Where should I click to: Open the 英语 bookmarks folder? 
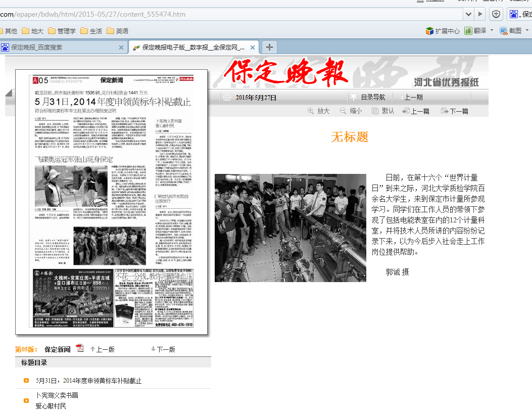(116, 31)
